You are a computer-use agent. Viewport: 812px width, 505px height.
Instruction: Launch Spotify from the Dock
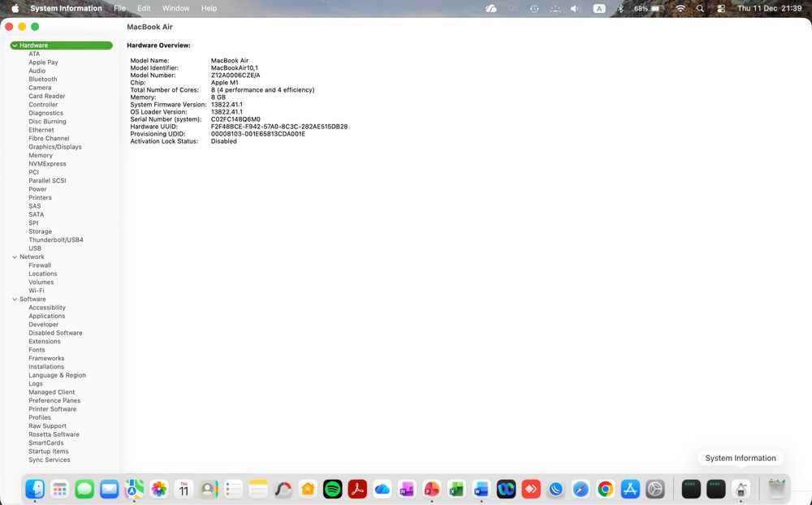tap(332, 489)
